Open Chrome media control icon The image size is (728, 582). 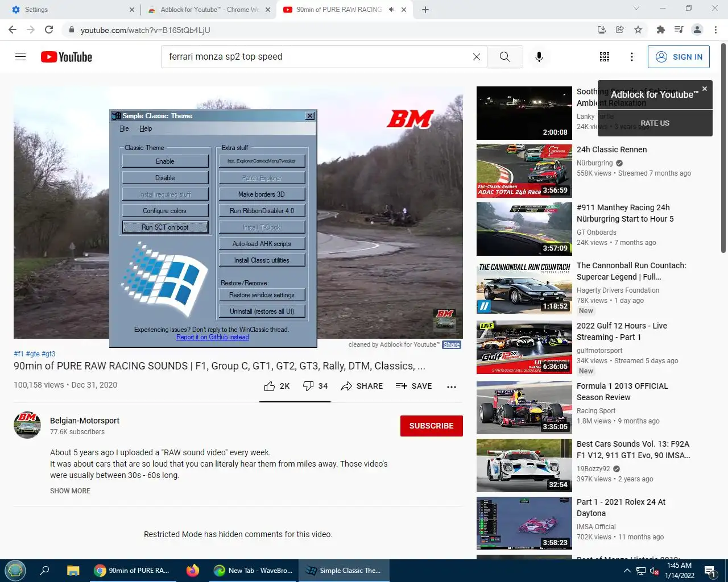679,30
